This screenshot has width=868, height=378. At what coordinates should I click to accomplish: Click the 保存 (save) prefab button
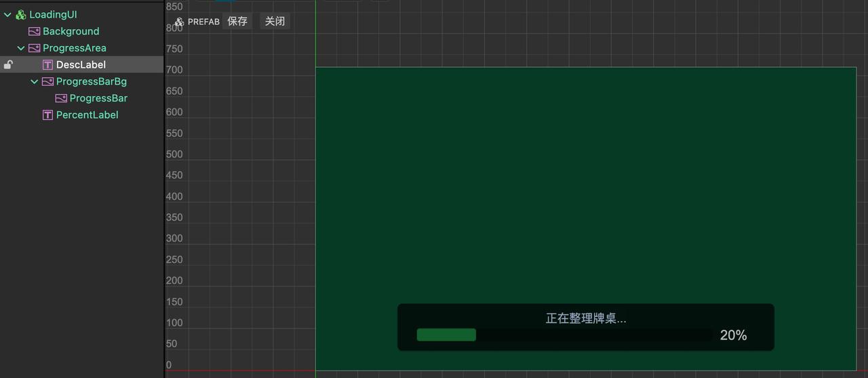237,22
